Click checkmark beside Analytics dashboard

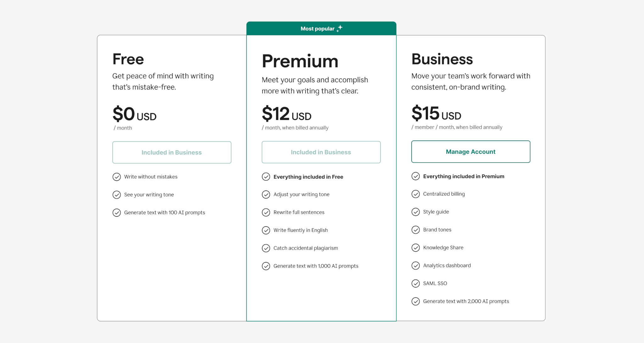(416, 266)
